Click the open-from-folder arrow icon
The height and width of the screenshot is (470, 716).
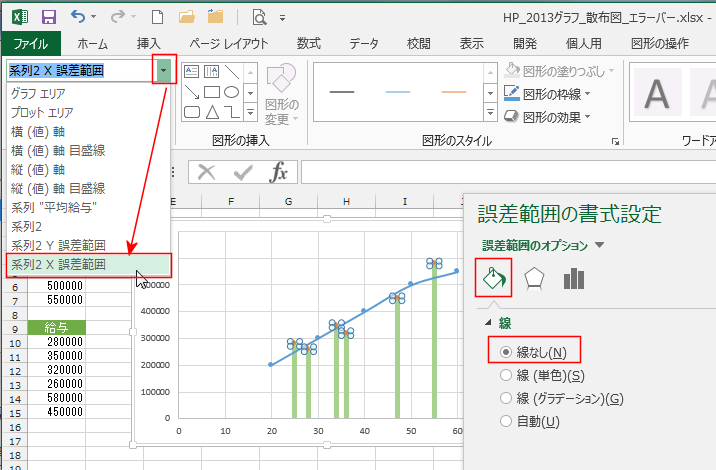click(215, 17)
